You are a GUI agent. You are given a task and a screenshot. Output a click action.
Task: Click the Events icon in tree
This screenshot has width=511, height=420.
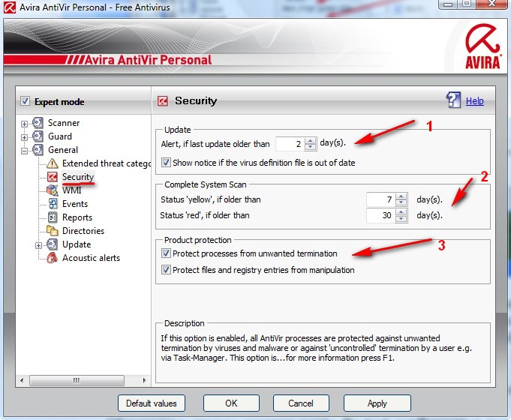pyautogui.click(x=53, y=204)
